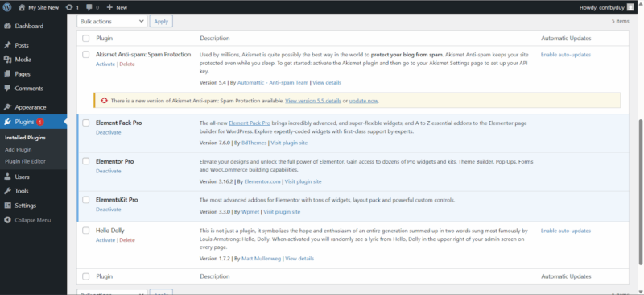Open the Plugin File Editor submenu item

26,162
